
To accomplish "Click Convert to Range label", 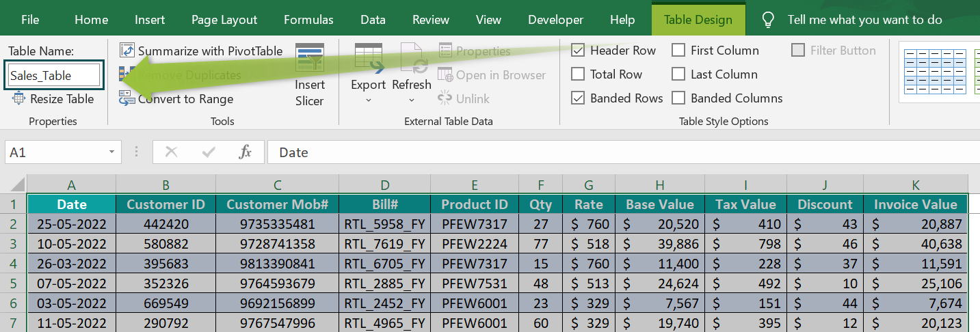I will [x=186, y=98].
